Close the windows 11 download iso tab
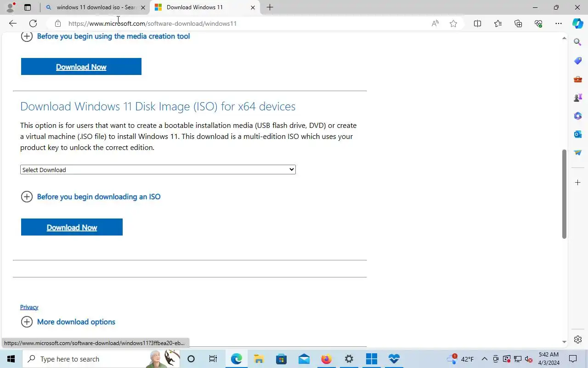The width and height of the screenshot is (588, 368). pyautogui.click(x=143, y=7)
